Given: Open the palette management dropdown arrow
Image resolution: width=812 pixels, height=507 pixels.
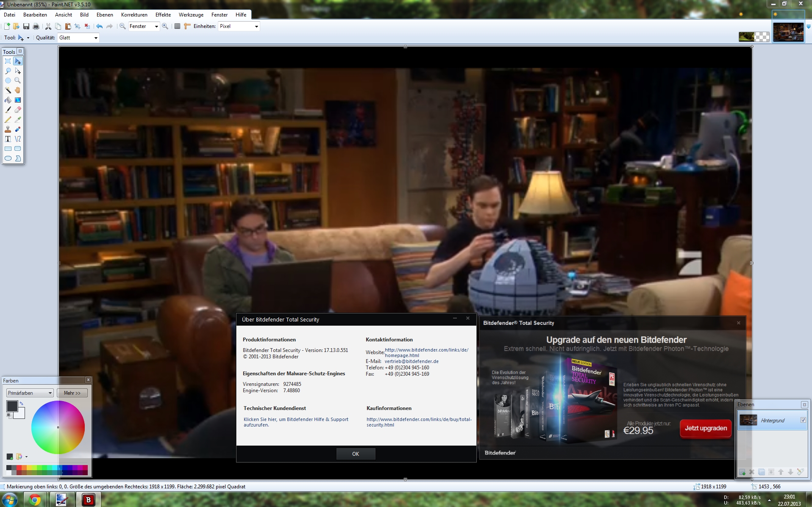Looking at the screenshot, I should point(26,457).
